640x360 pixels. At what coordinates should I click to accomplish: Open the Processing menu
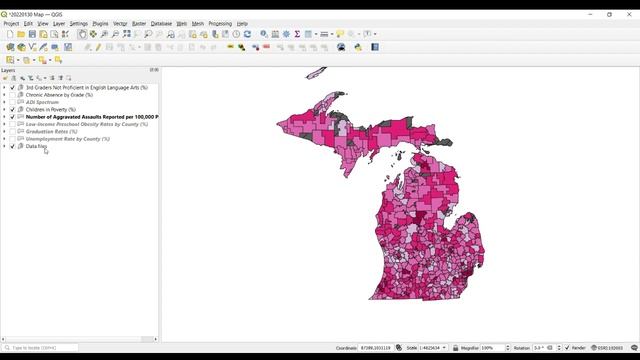tap(220, 24)
